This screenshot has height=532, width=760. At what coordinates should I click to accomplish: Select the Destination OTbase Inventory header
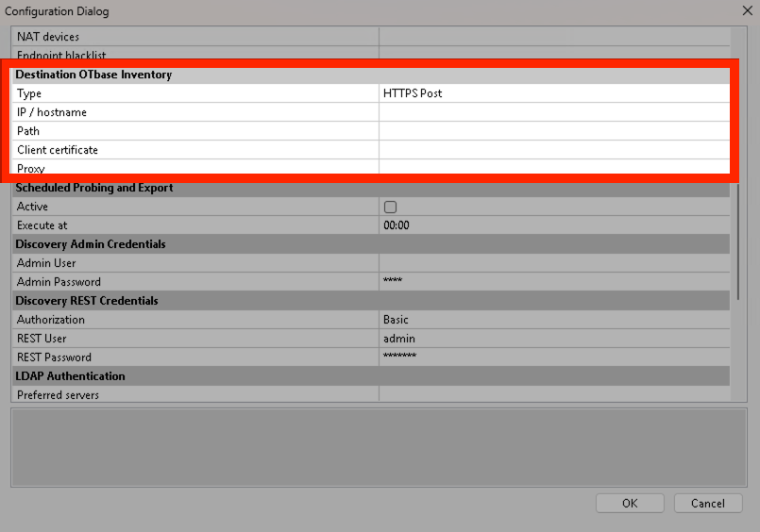tap(371, 75)
